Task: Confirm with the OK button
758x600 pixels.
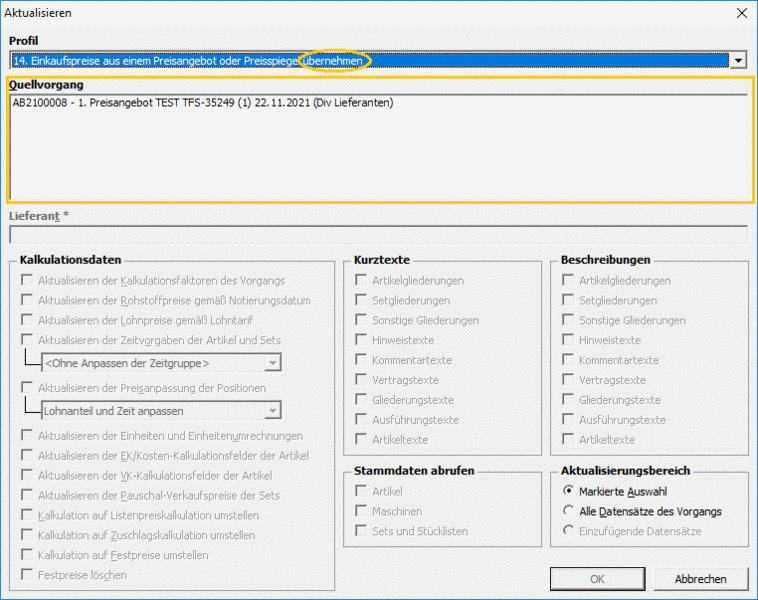Action: coord(598,579)
